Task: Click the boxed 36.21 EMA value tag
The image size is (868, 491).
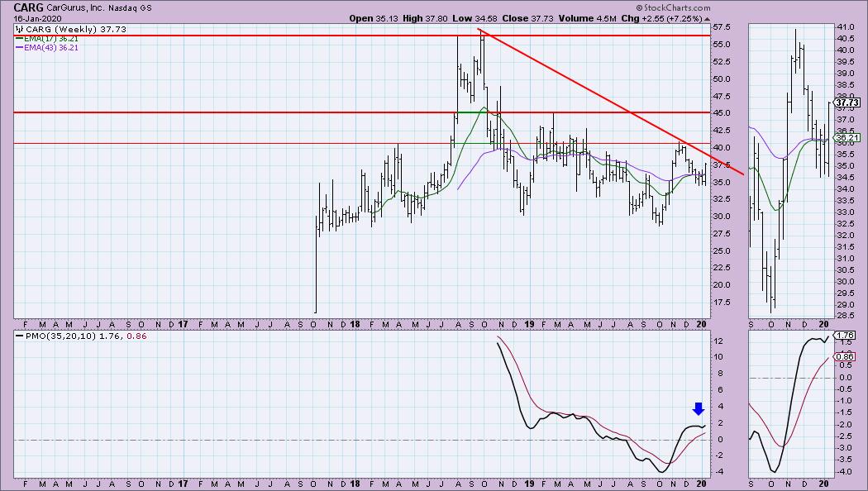Action: point(847,137)
